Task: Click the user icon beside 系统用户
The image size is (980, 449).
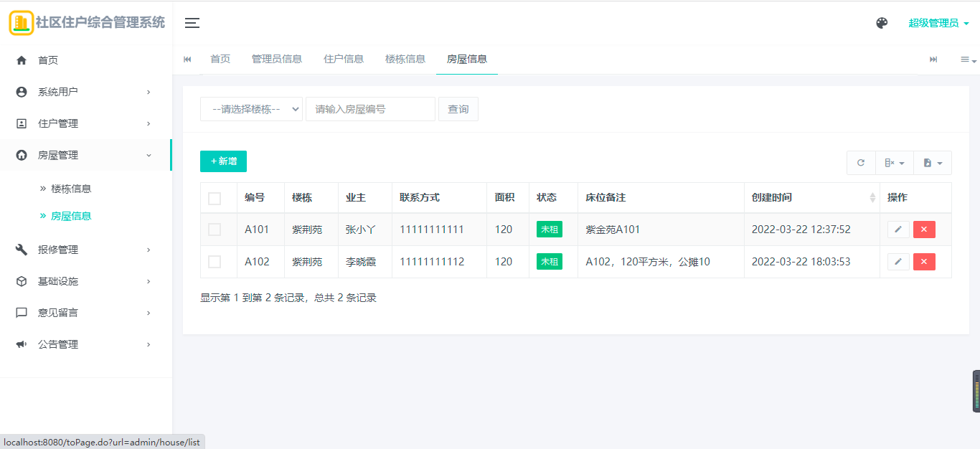Action: (22, 92)
